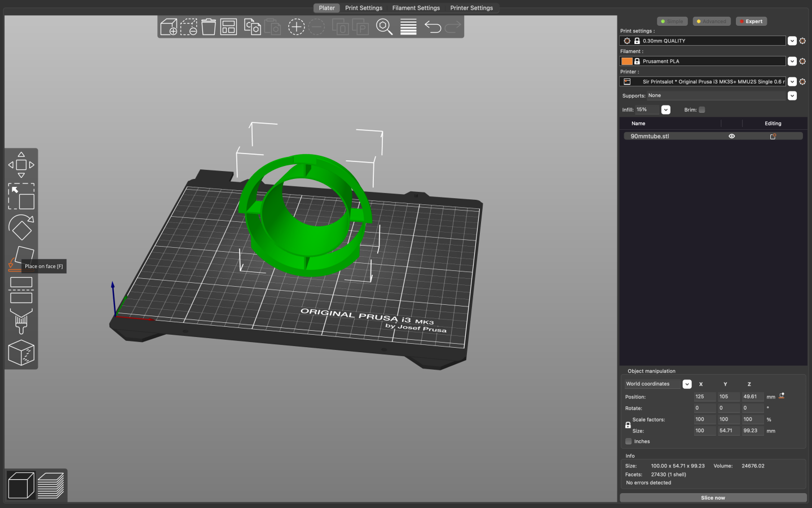The width and height of the screenshot is (812, 508).
Task: Open the Filament Settings tab
Action: pos(416,8)
